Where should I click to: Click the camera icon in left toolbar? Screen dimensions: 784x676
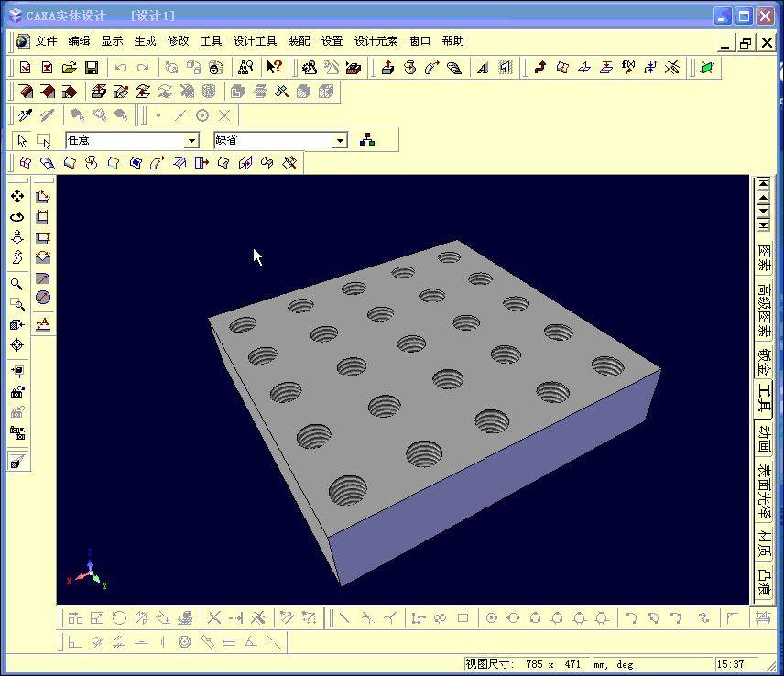[x=17, y=391]
